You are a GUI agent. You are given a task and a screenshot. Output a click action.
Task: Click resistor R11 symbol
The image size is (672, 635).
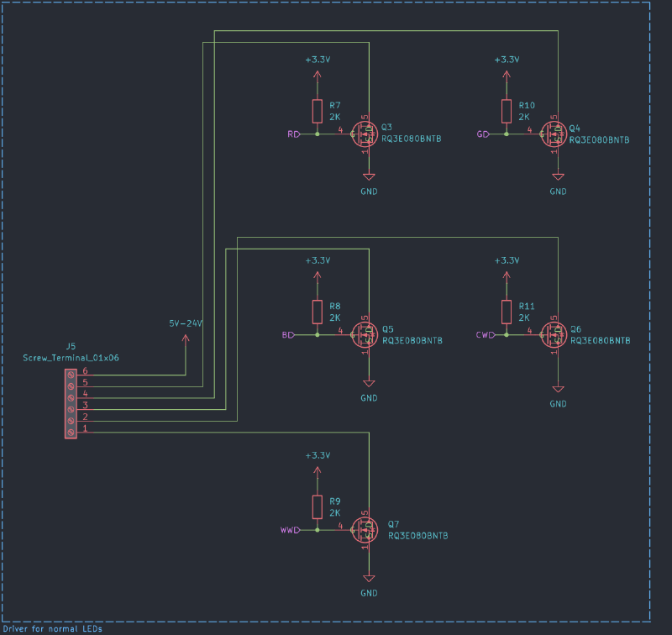point(507,312)
